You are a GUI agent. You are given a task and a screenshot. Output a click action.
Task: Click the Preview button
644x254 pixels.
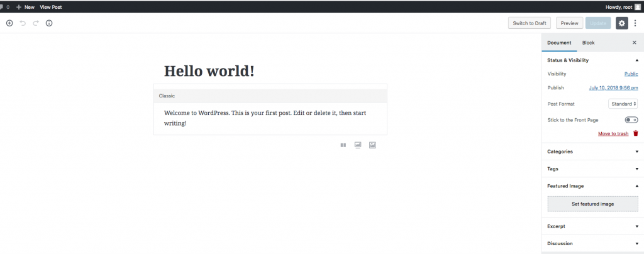[570, 23]
